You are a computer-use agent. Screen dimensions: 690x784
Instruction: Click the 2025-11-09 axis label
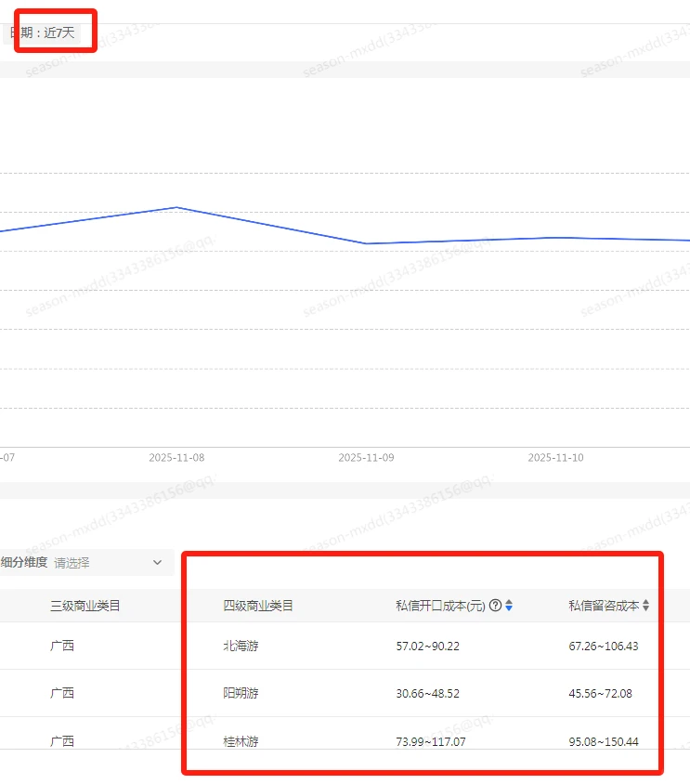point(366,458)
